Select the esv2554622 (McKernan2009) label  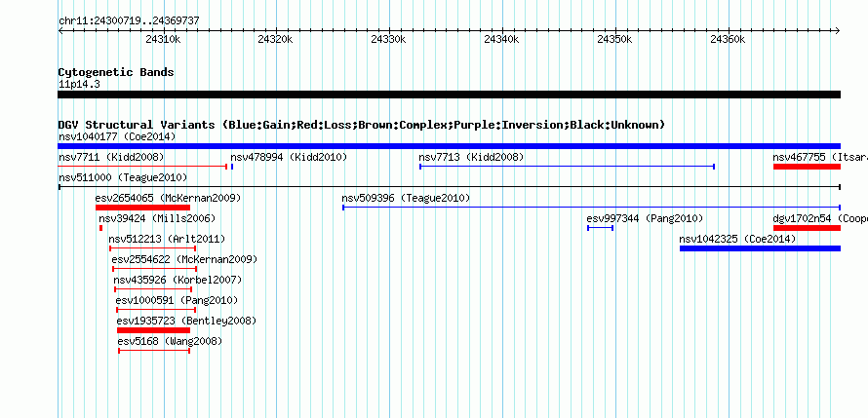tap(184, 260)
